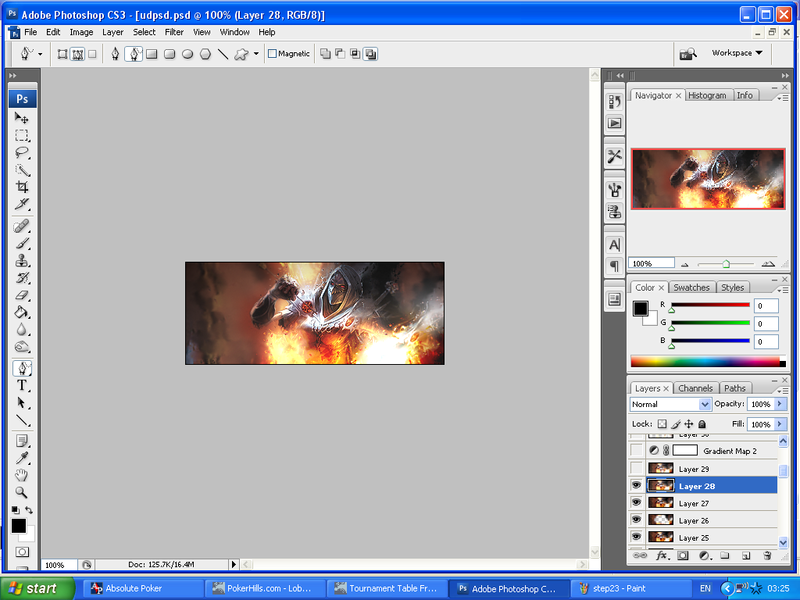Select the Eraser tool
This screenshot has width=800, height=600.
tap(21, 295)
